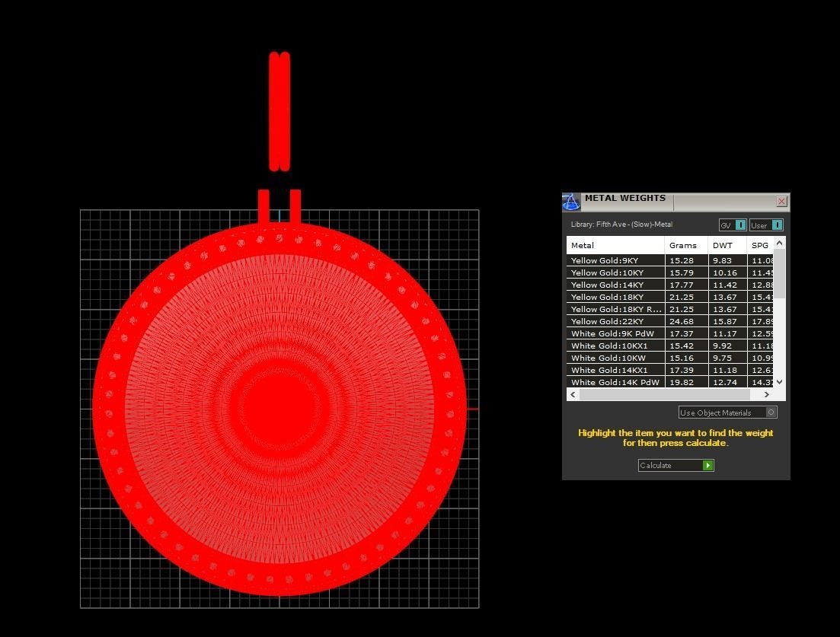
Task: Click the horizontal scroll left arrow
Action: pos(573,394)
